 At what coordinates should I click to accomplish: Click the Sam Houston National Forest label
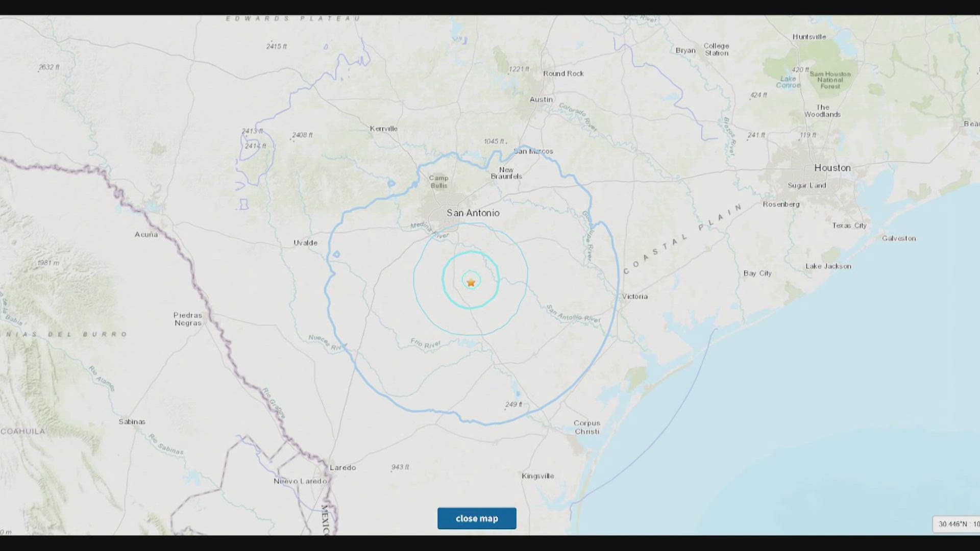830,80
